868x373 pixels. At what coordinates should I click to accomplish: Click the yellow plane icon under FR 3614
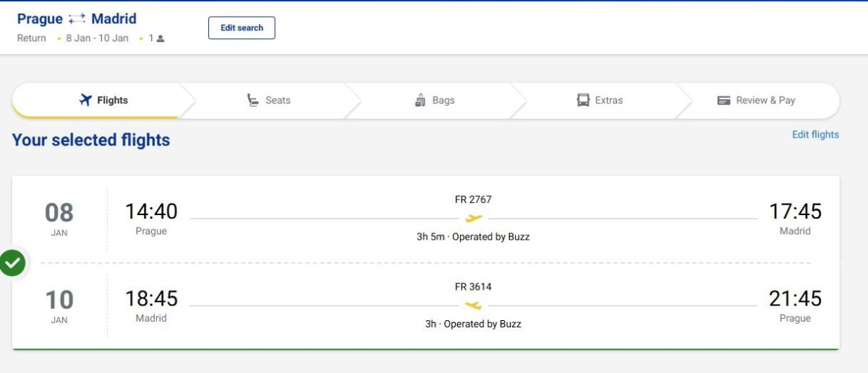[473, 306]
